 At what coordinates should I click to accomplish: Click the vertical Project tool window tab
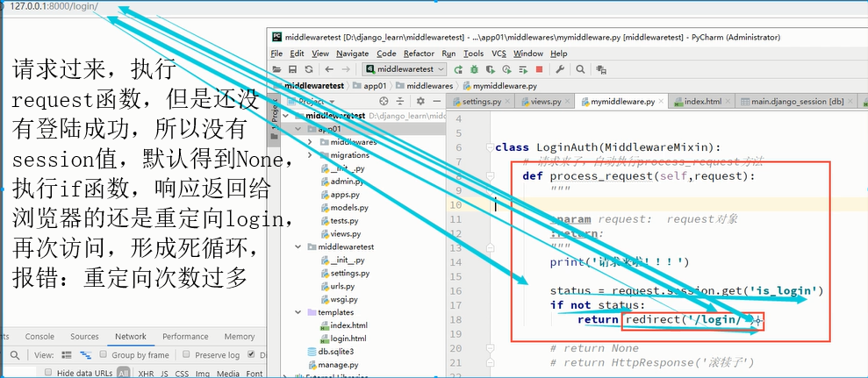[274, 119]
